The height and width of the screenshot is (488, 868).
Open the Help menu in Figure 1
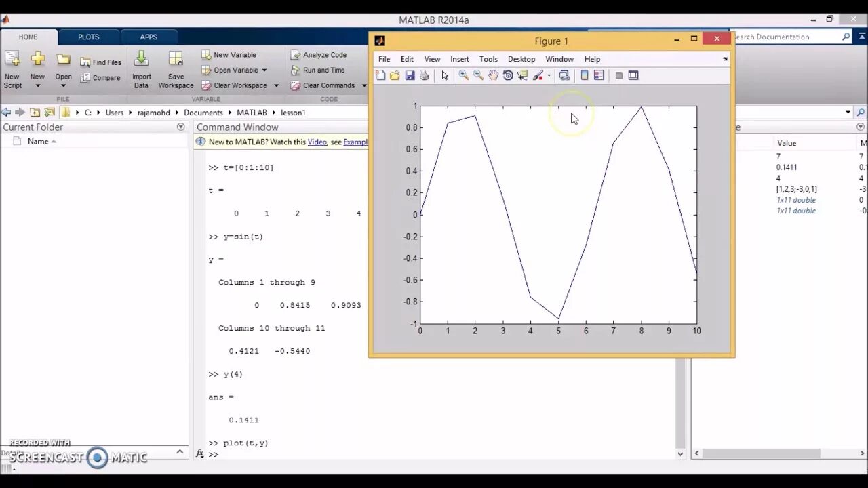[592, 59]
